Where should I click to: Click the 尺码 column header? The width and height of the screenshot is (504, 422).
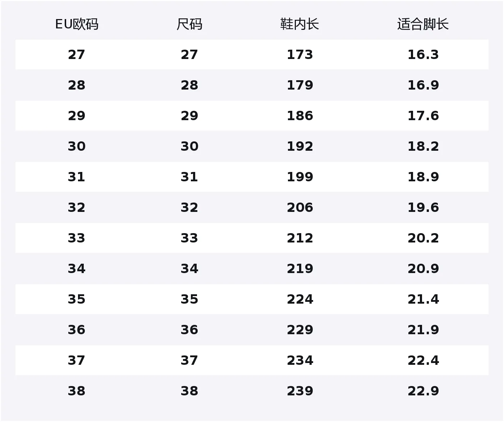[189, 24]
